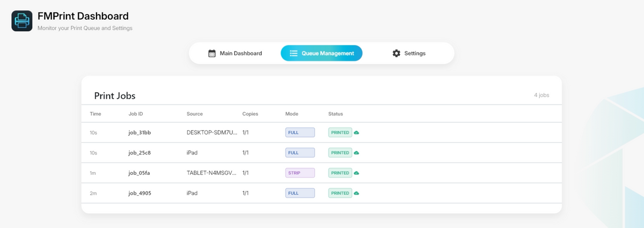This screenshot has width=644, height=228.
Task: Click the gear icon beside Settings
Action: point(397,53)
